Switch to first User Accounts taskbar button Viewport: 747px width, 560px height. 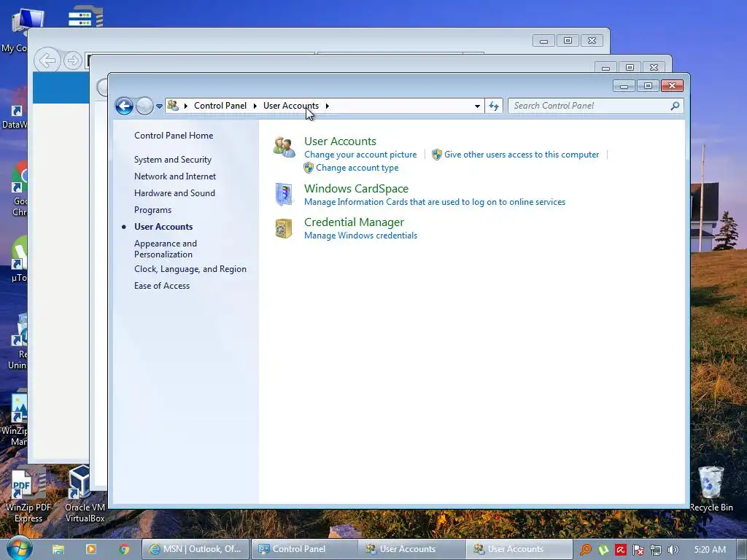(x=412, y=549)
